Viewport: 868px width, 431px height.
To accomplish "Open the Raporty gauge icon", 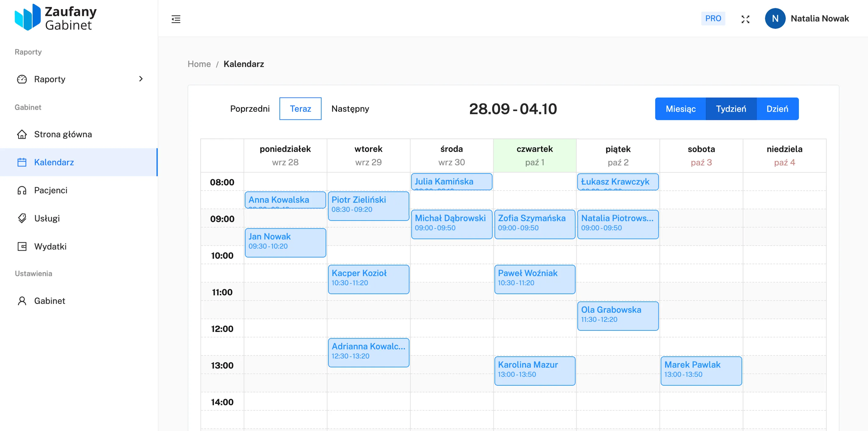I will coord(22,79).
